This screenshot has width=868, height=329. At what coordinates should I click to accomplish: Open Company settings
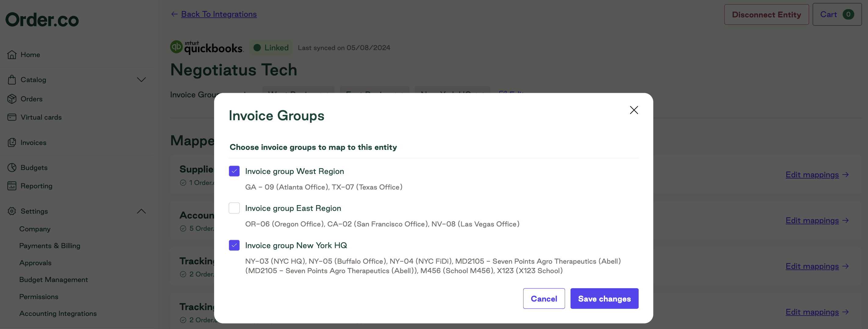(35, 229)
